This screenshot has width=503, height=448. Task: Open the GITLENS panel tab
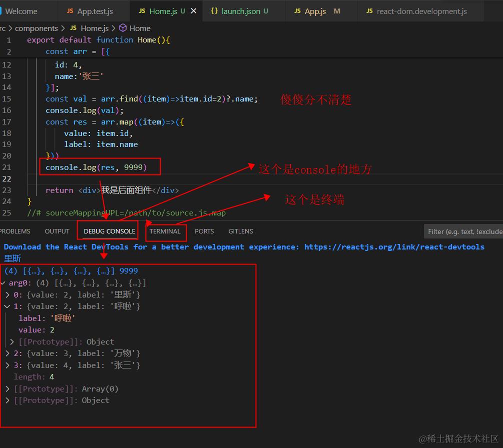coord(241,231)
